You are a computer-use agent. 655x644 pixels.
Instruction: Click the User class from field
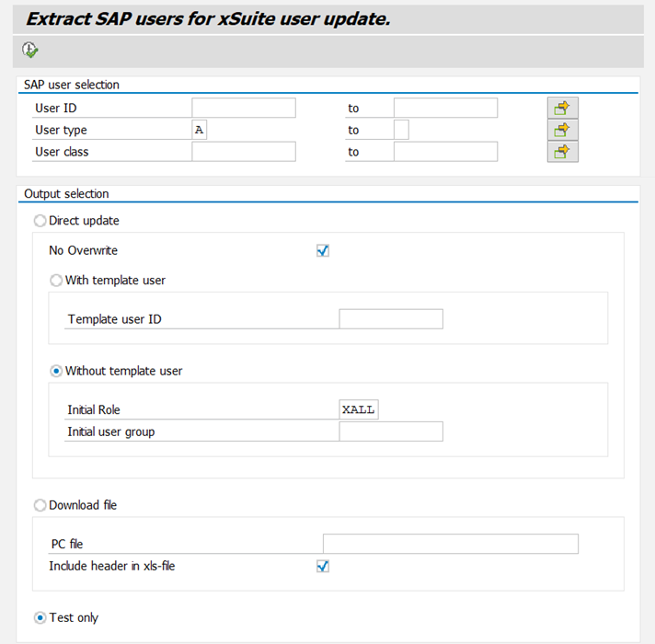244,152
